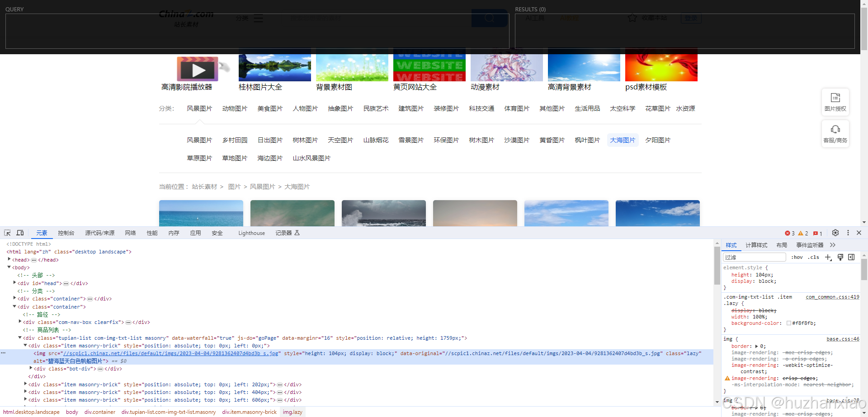Expand the div id="head" node
This screenshot has width=868, height=417.
[14, 283]
